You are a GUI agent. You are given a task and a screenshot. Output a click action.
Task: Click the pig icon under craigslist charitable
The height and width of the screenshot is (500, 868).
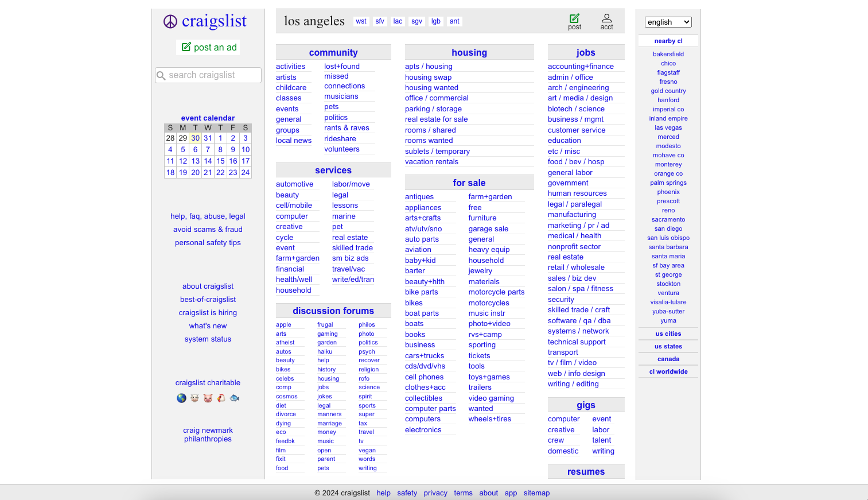[208, 398]
